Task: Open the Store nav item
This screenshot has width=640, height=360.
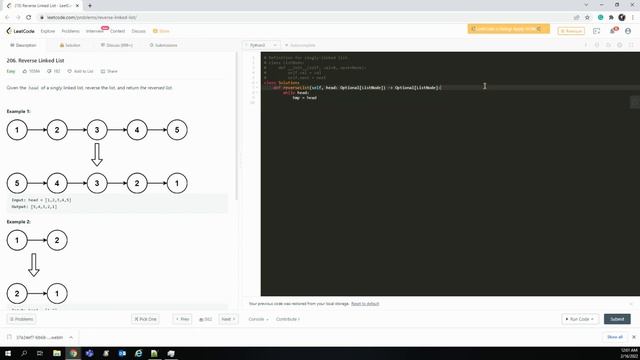Action: tap(161, 31)
